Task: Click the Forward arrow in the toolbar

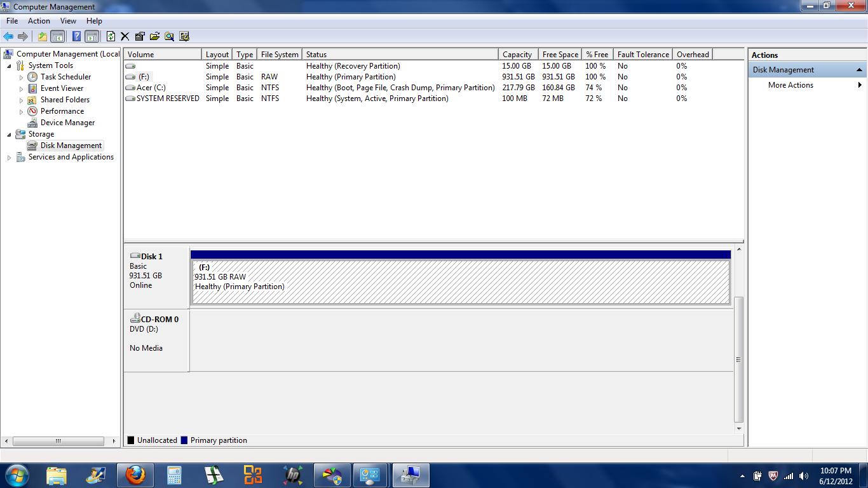Action: 23,36
